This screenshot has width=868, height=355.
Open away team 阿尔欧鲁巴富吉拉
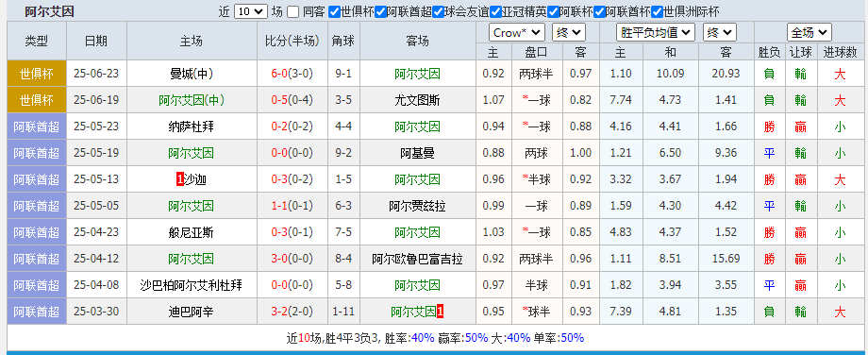click(417, 259)
